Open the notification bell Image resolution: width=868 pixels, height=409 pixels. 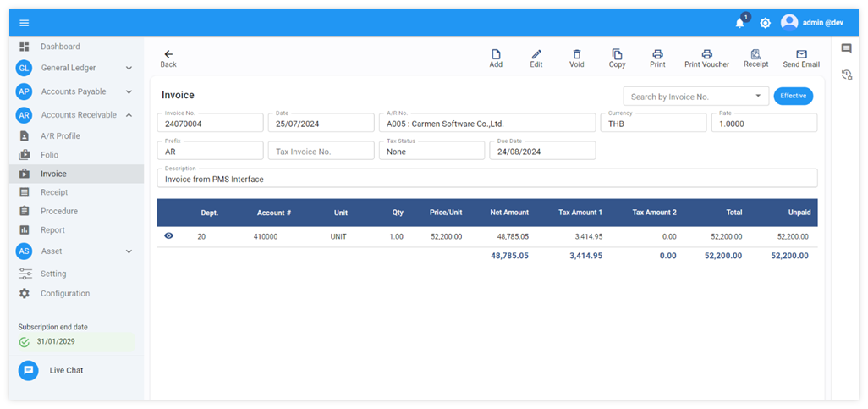[739, 23]
